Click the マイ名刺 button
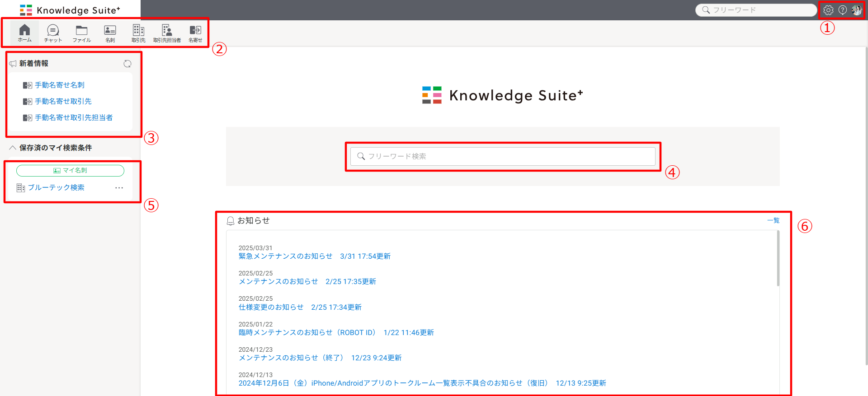 pos(70,170)
